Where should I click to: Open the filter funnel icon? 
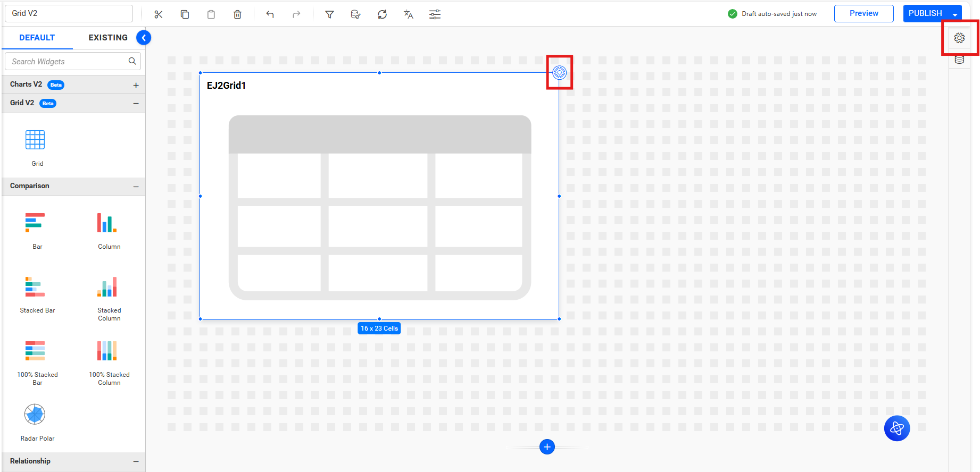[329, 14]
